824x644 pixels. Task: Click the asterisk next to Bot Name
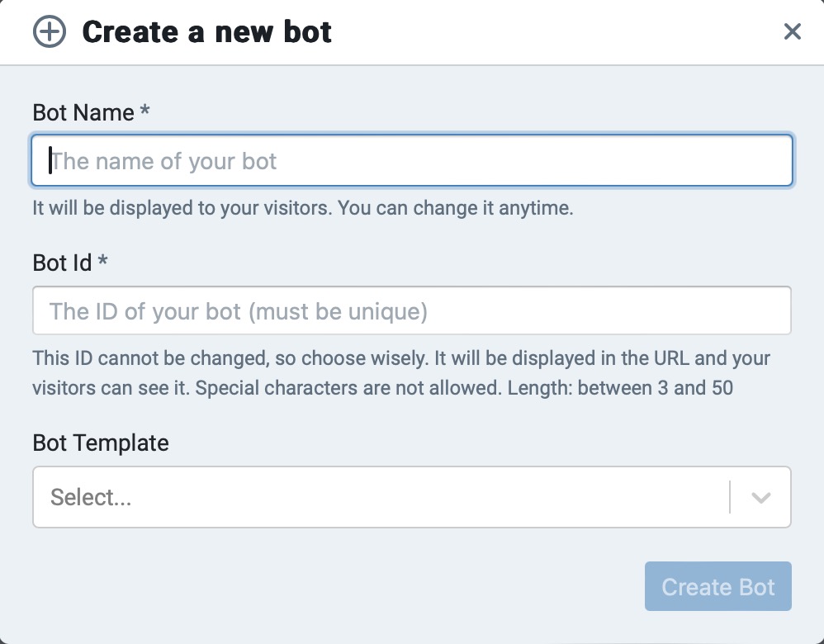click(x=144, y=112)
